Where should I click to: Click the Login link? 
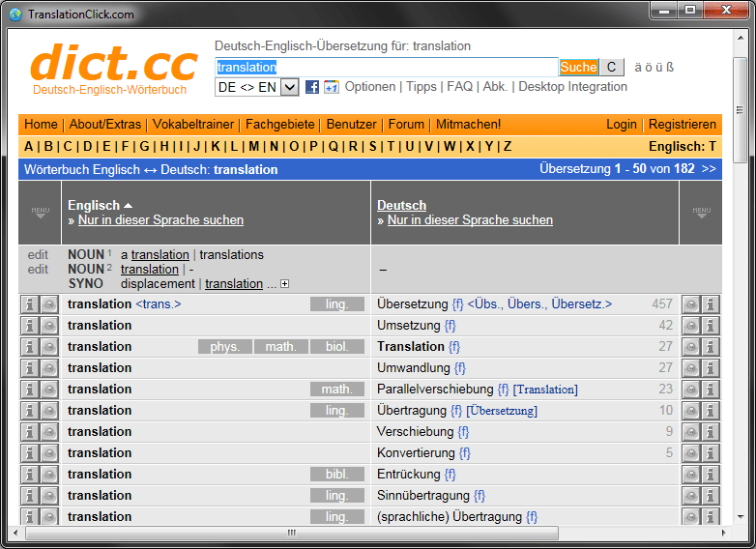coord(621,125)
